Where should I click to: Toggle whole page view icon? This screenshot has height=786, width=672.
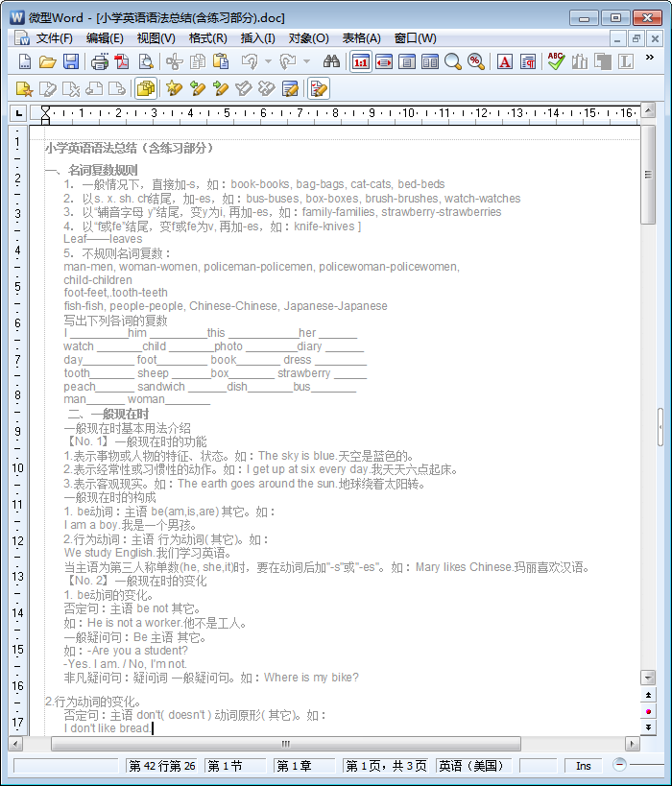(x=407, y=61)
